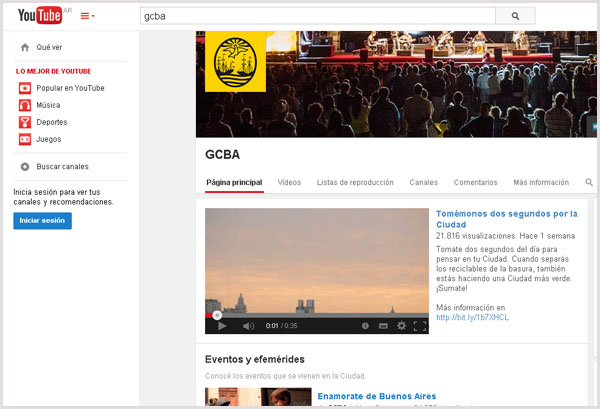Mute the video with the speaker icon
Viewport: 600px width, 409px height.
248,326
